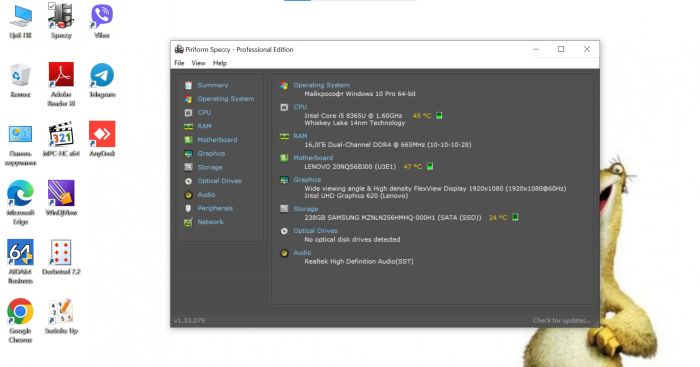The width and height of the screenshot is (700, 367).
Task: Click the Intel UHD Graphics 620 text
Action: (356, 196)
